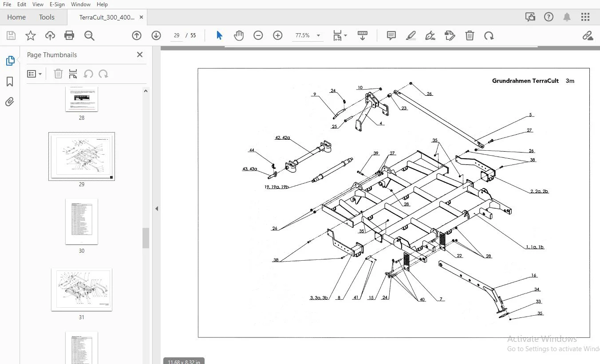Click the zoom percentage value 77.5%
The image size is (600, 364).
302,35
